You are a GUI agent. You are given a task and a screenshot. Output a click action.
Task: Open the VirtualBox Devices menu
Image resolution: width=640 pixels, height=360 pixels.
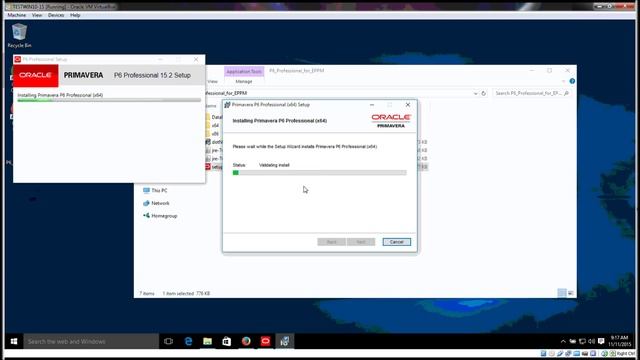tap(56, 15)
